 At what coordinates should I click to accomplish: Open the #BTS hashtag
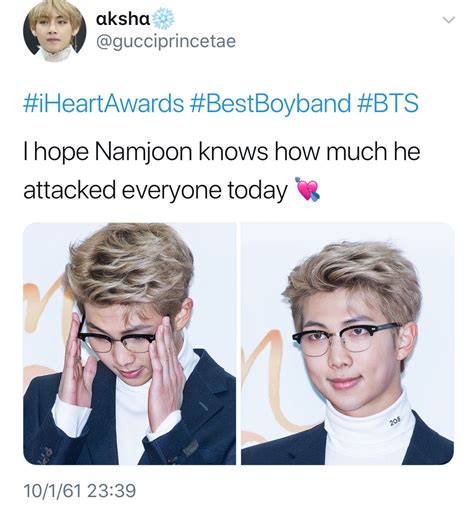point(388,103)
